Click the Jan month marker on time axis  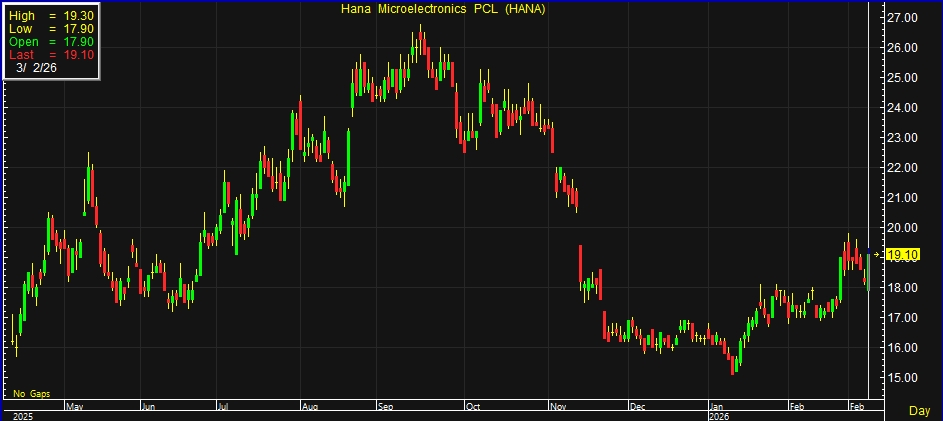tap(717, 407)
